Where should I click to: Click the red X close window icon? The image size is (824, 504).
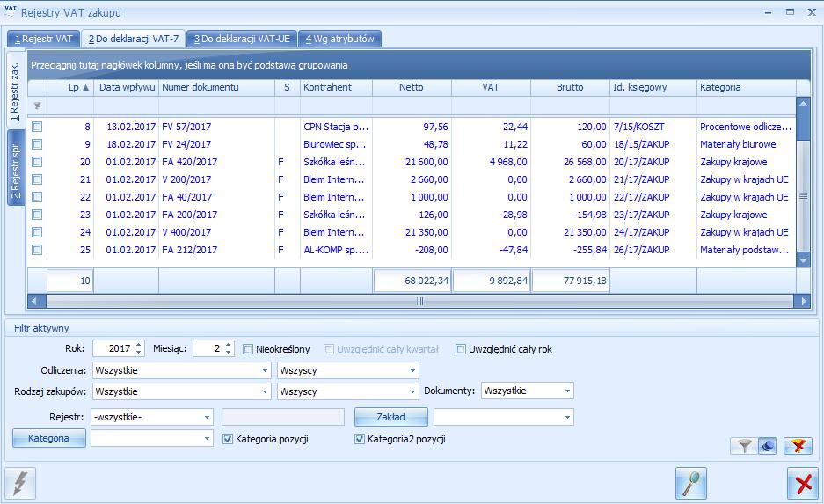pos(803,483)
